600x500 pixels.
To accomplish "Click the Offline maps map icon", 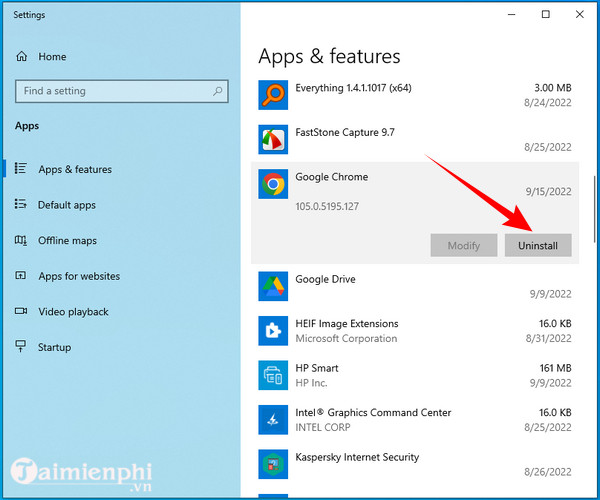I will [x=21, y=240].
